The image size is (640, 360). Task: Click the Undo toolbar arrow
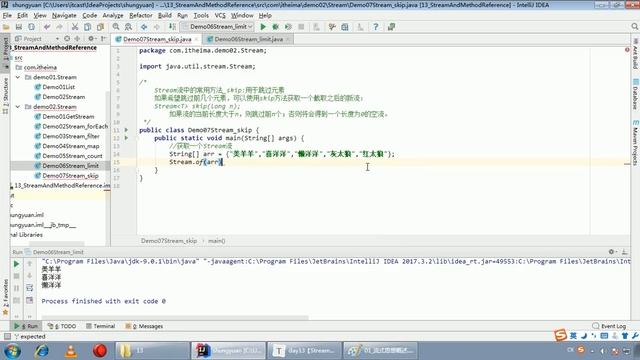[47, 27]
